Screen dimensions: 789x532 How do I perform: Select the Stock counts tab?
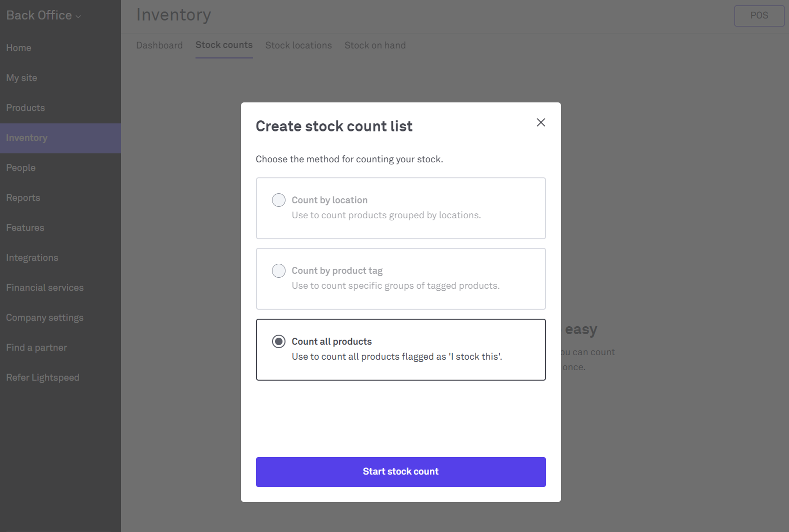[224, 45]
